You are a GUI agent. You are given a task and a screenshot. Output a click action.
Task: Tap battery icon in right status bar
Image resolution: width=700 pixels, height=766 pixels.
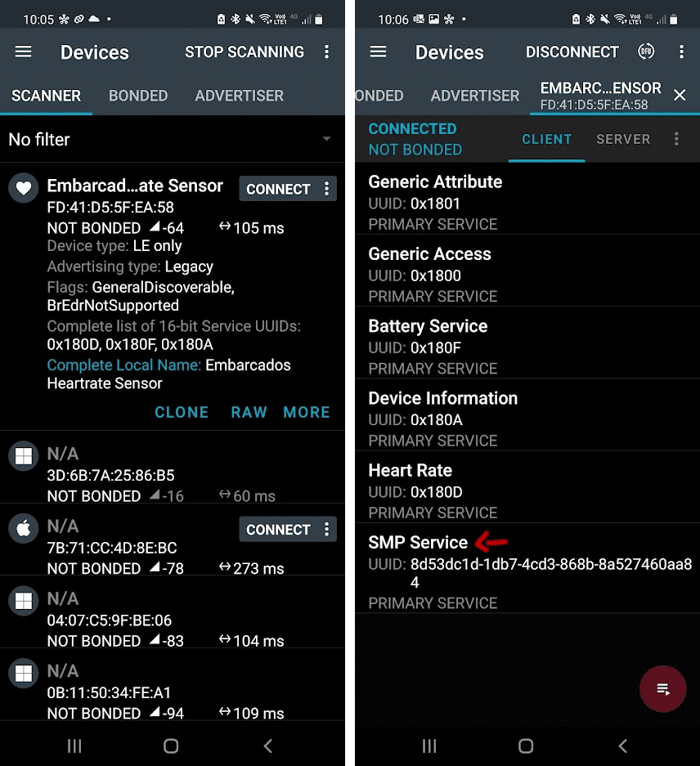(x=674, y=19)
